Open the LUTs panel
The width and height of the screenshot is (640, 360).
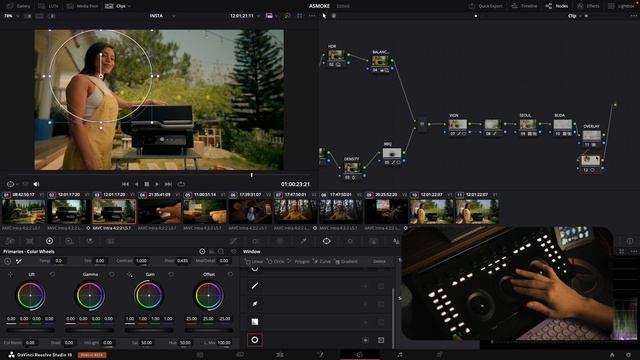point(49,6)
